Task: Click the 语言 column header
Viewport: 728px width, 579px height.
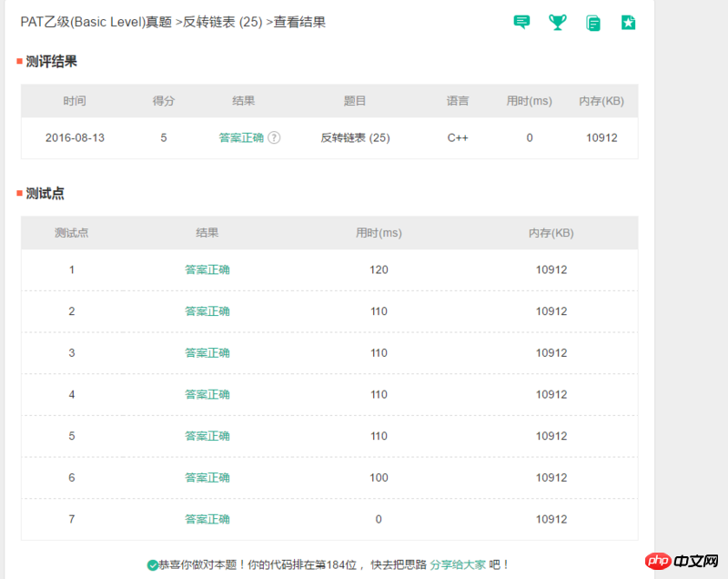Action: point(458,101)
